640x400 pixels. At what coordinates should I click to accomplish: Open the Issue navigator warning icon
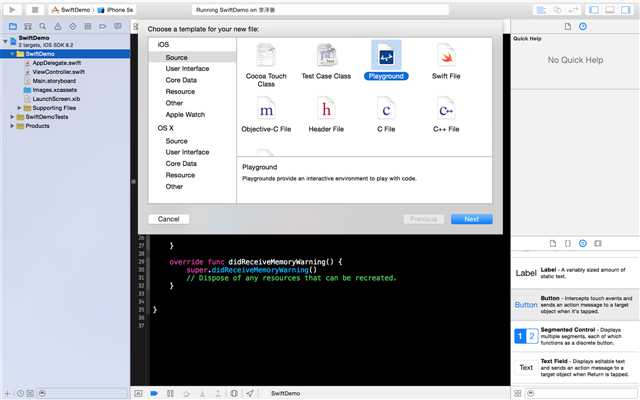tap(58, 27)
